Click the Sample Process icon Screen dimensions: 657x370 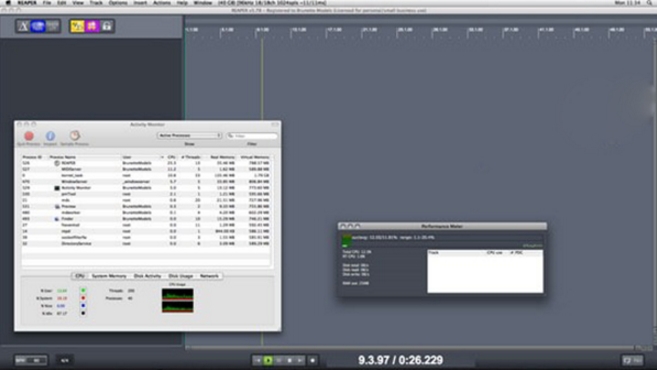[75, 135]
